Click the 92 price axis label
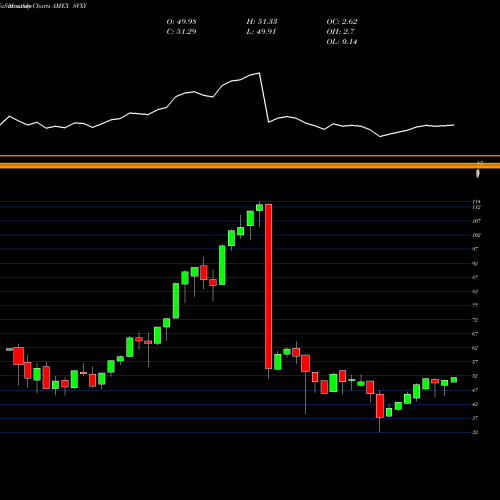Image resolution: width=500 pixels, height=500 pixels. 475,263
